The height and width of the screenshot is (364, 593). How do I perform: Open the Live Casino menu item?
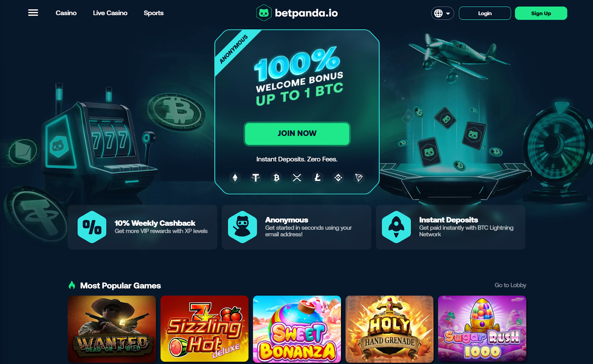(110, 13)
